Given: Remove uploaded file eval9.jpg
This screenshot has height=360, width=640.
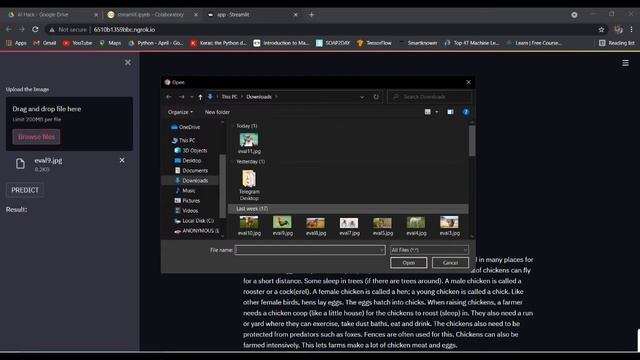Looking at the screenshot, I should click(x=122, y=160).
